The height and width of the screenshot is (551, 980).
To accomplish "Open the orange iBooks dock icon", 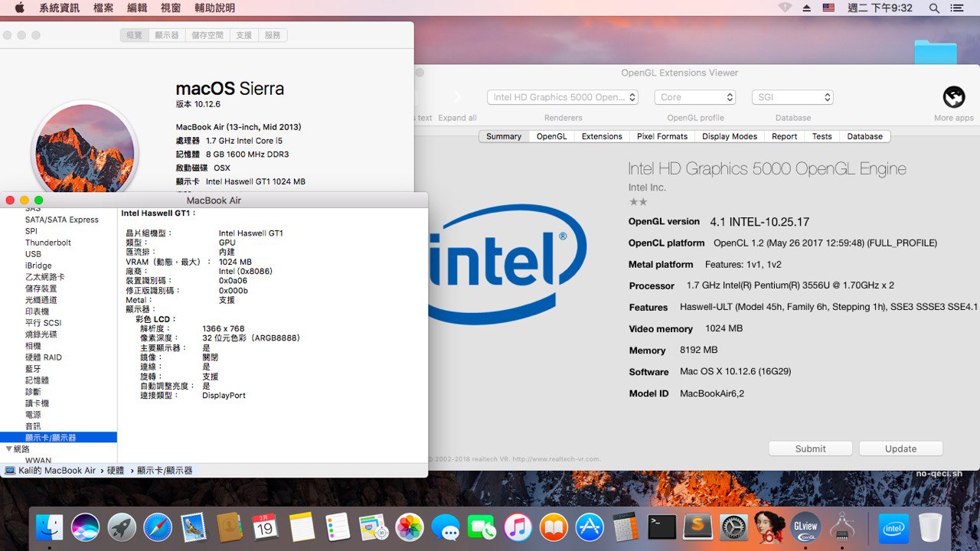I will [554, 527].
